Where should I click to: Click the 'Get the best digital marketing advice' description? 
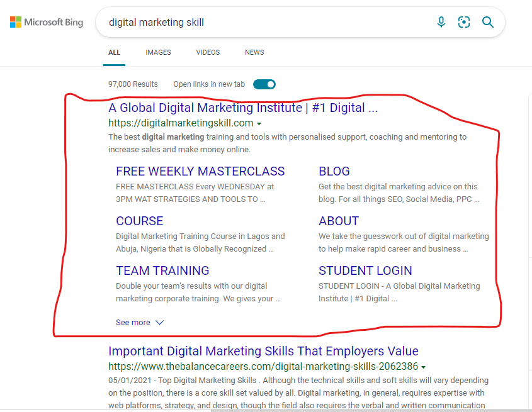click(x=399, y=193)
